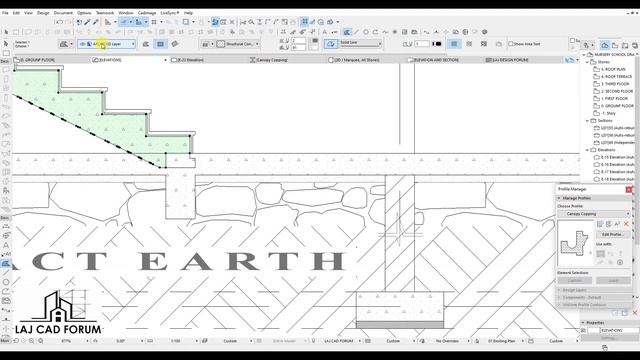Select the rectangle geometry method in the Info Box
The image size is (640, 360).
(160, 44)
